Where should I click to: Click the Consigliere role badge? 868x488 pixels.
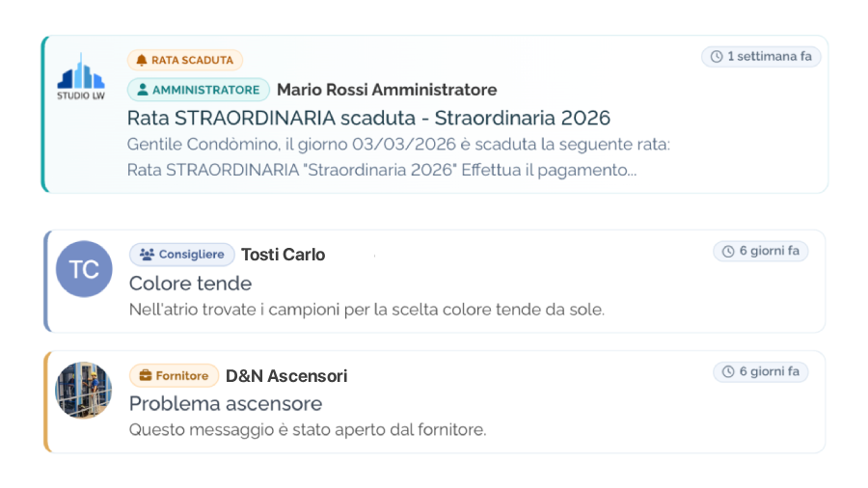182,255
